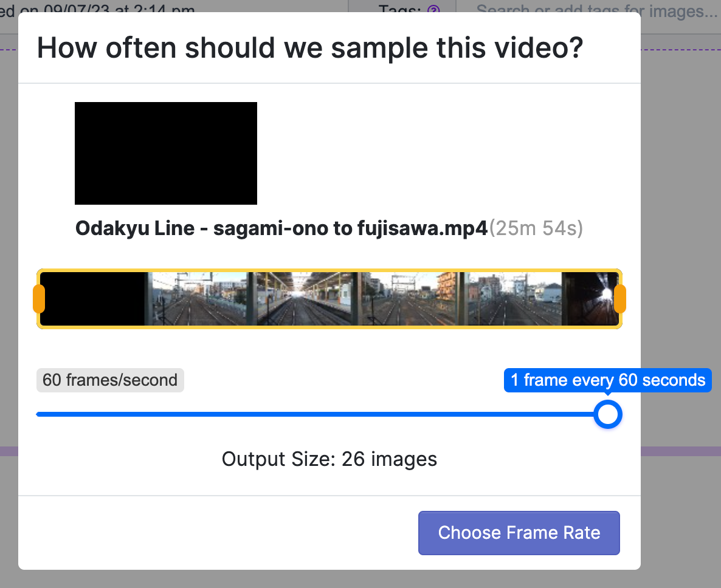Focus the 'Search or add tags' field
The image size is (721, 588).
[x=596, y=11]
